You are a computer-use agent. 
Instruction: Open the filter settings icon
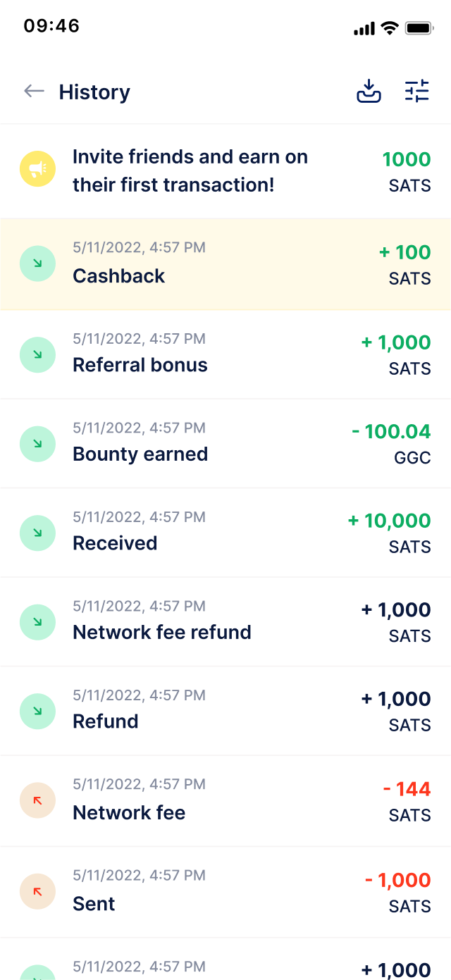[416, 92]
